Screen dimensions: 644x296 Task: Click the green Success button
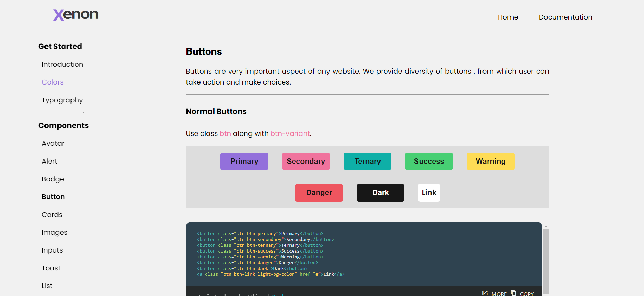click(429, 161)
